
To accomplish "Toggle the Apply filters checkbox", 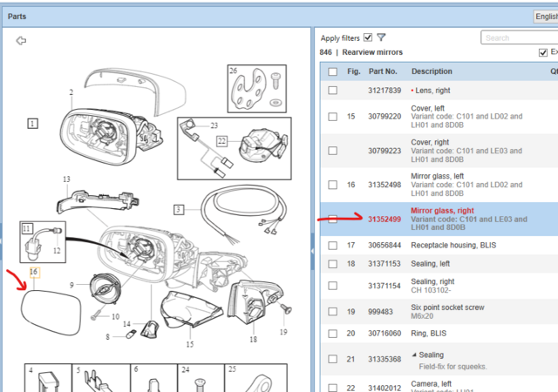I will pos(368,37).
